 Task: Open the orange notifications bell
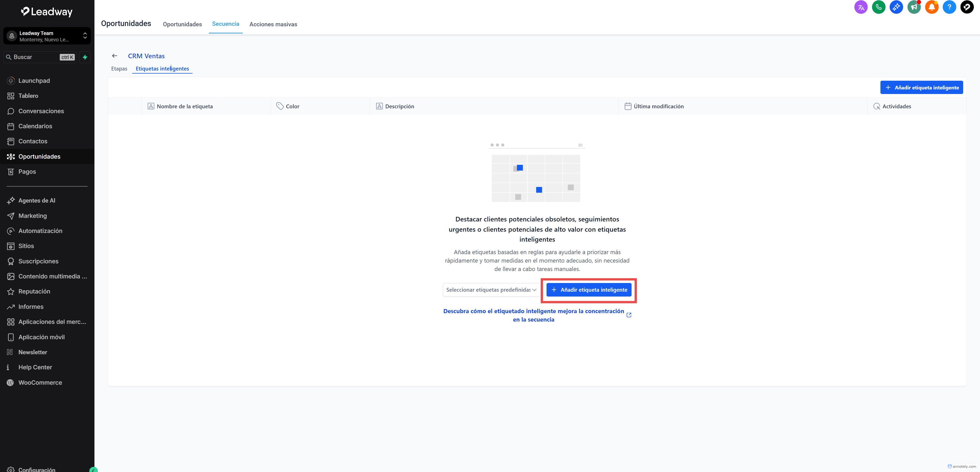(x=931, y=7)
